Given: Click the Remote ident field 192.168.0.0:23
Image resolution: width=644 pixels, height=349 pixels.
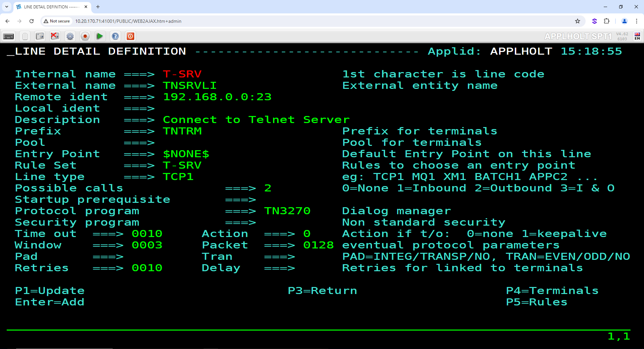Looking at the screenshot, I should [x=217, y=97].
